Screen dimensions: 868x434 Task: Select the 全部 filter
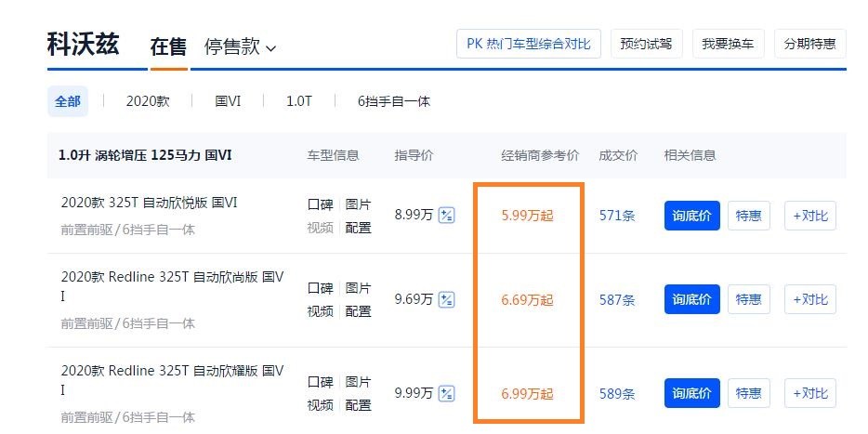[x=68, y=102]
